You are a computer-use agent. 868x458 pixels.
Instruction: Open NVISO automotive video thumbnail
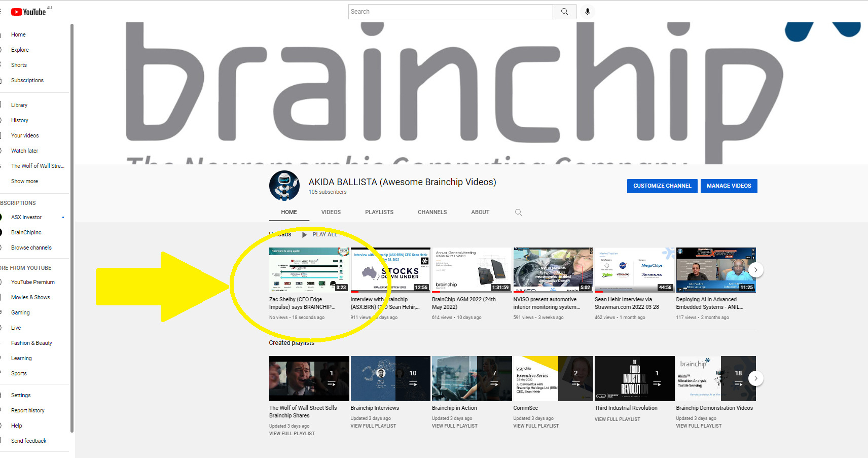[553, 270]
